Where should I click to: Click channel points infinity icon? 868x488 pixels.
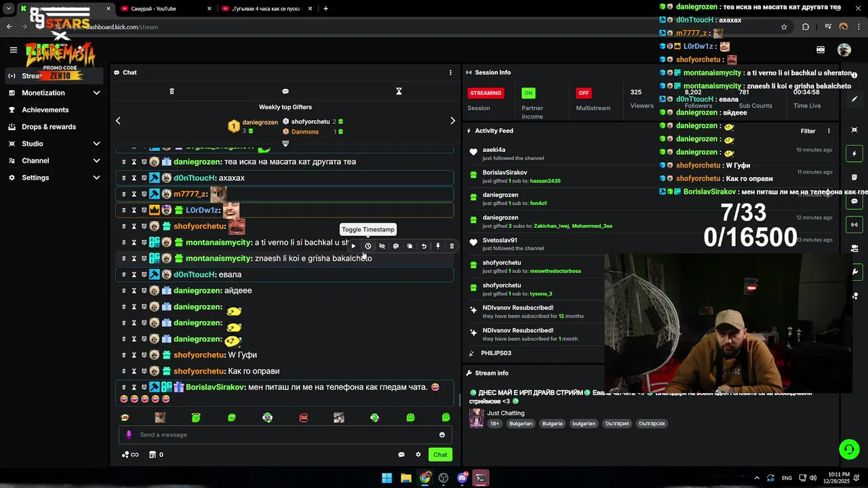130,455
